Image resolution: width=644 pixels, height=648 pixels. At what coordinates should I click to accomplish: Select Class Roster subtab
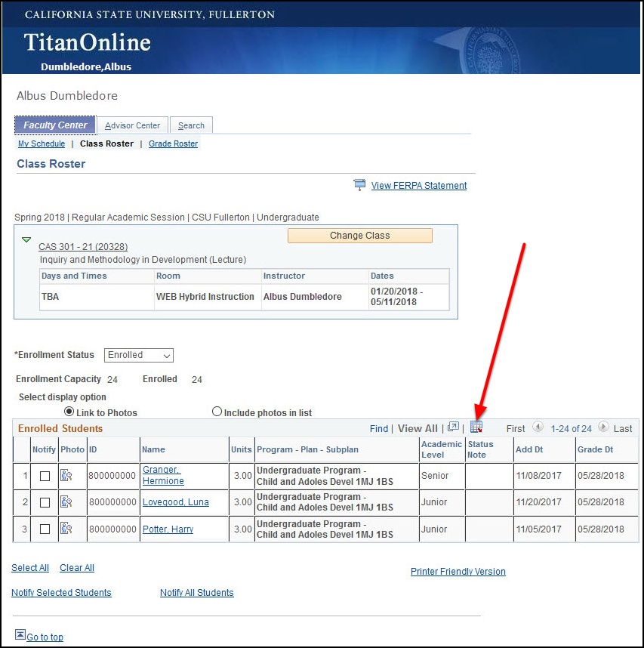pos(106,143)
